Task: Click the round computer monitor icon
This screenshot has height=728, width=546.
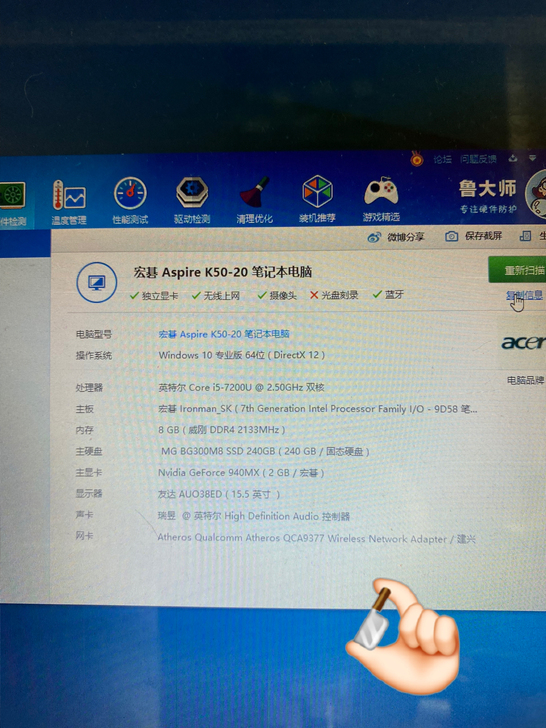Action: pos(97,282)
